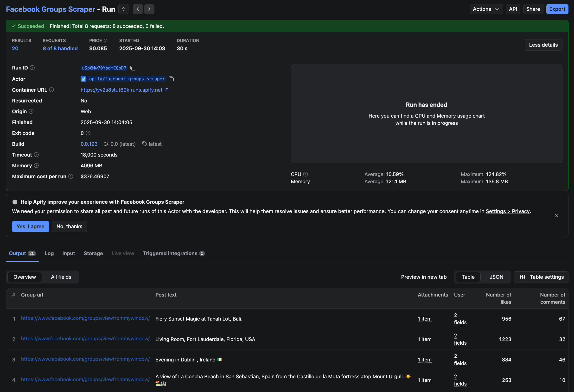Click the Run ID help icon

point(32,68)
